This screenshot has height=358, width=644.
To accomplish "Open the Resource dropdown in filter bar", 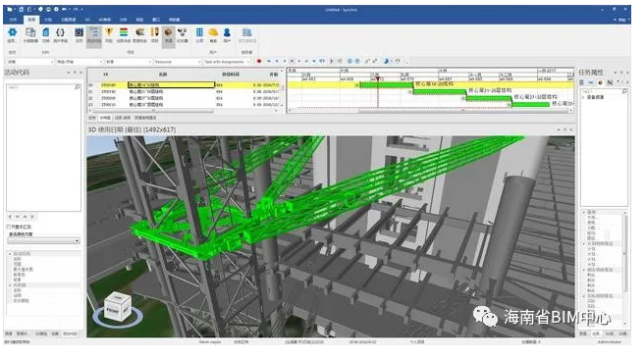I will pos(178,62).
